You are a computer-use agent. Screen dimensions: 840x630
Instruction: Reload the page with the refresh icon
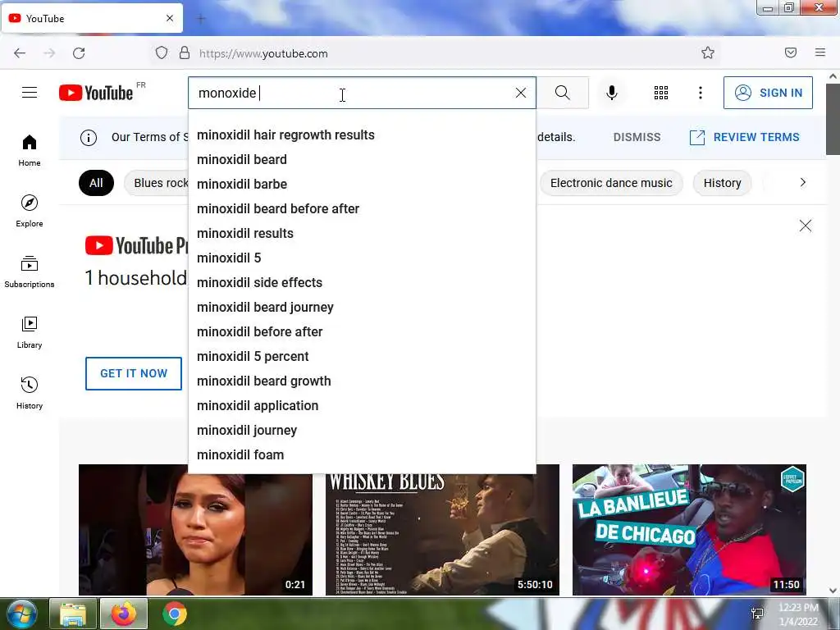79,53
